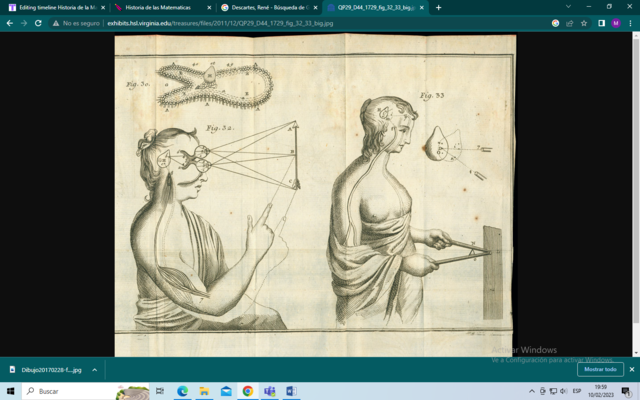This screenshot has height=400, width=640.
Task: Open the browser side panel
Action: click(x=601, y=23)
